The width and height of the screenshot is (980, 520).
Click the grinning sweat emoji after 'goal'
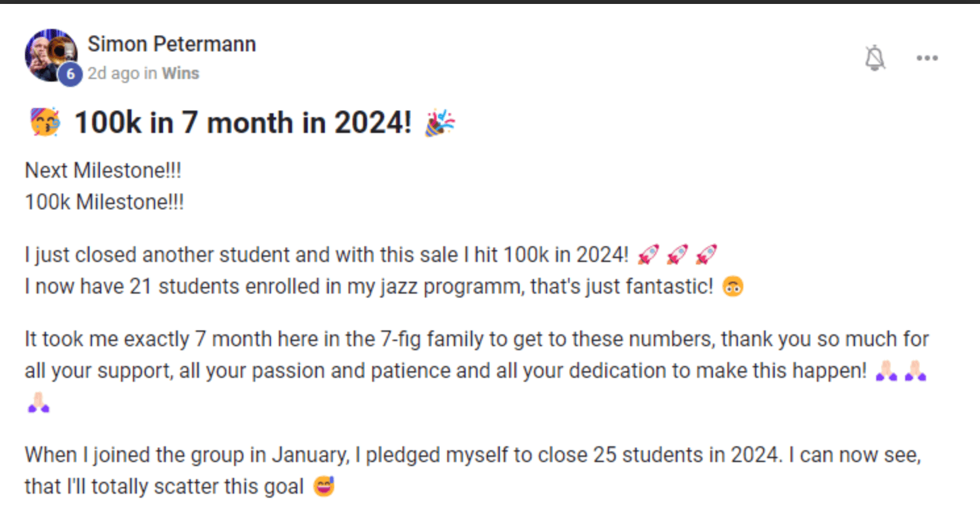pos(324,487)
